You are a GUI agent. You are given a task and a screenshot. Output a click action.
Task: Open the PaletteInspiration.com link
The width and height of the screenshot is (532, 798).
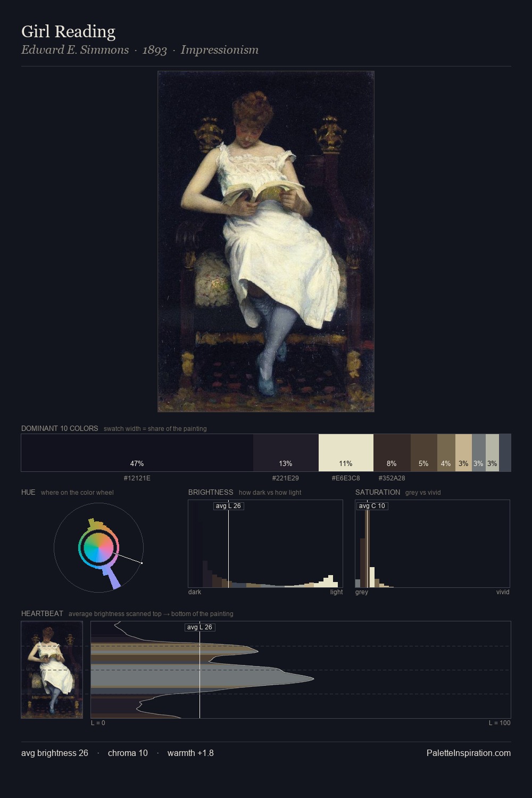point(469,753)
